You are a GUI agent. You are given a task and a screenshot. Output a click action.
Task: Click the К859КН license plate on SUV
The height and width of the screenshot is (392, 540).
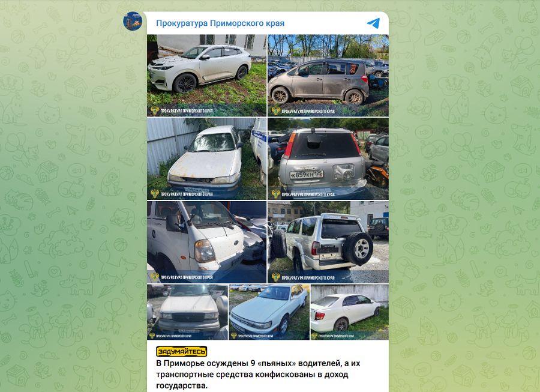(x=306, y=174)
